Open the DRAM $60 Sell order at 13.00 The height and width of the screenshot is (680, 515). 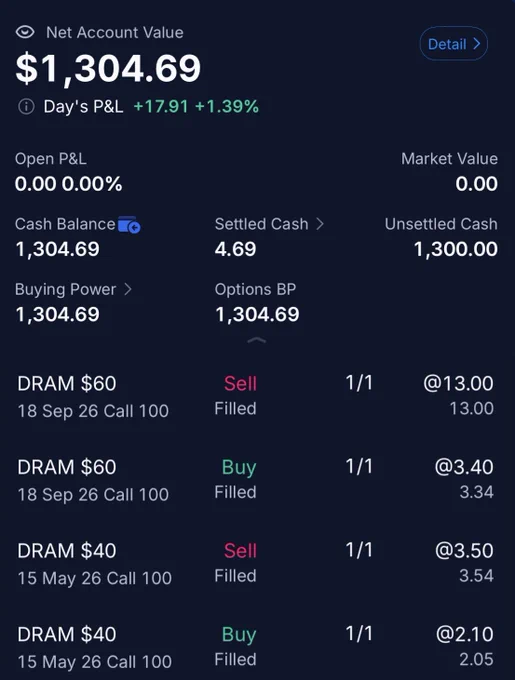coord(256,396)
